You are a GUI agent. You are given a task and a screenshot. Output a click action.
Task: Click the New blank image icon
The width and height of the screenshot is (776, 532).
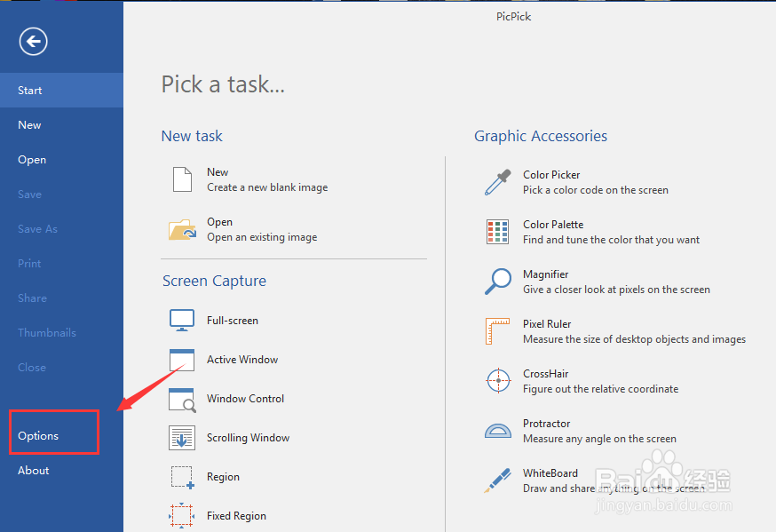[182, 179]
